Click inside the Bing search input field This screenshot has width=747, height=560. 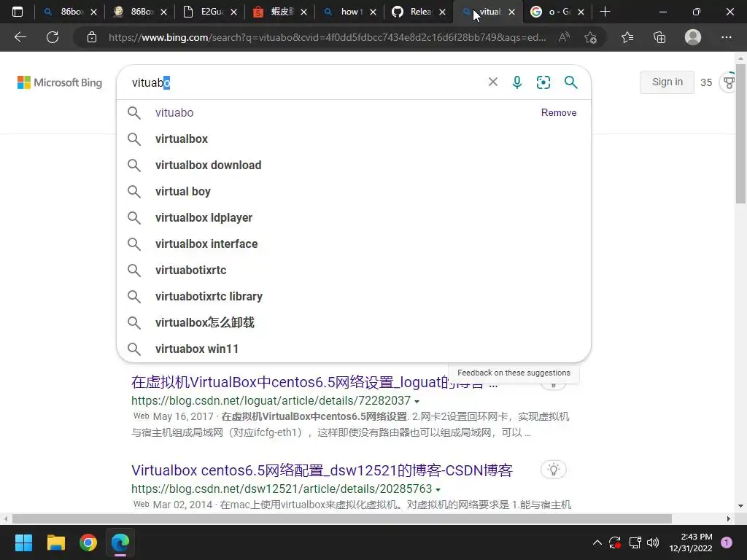pyautogui.click(x=305, y=82)
